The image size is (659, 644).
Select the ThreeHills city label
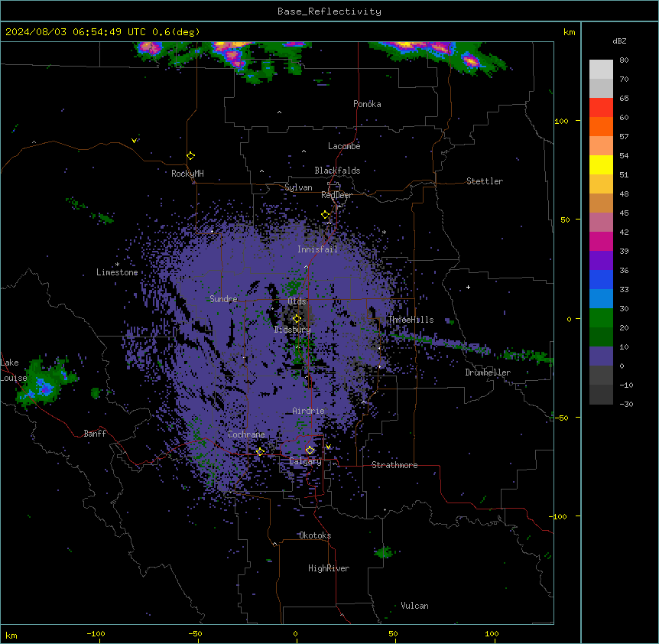click(411, 320)
